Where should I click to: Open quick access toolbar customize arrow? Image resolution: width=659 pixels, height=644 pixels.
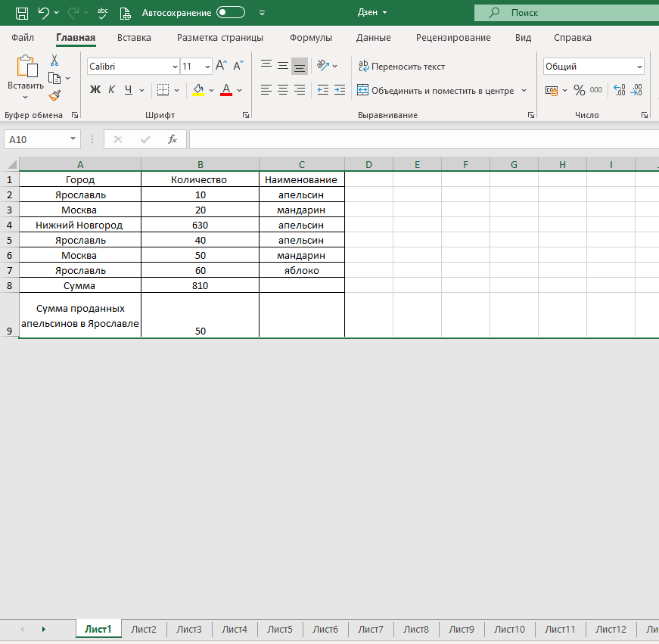[263, 13]
